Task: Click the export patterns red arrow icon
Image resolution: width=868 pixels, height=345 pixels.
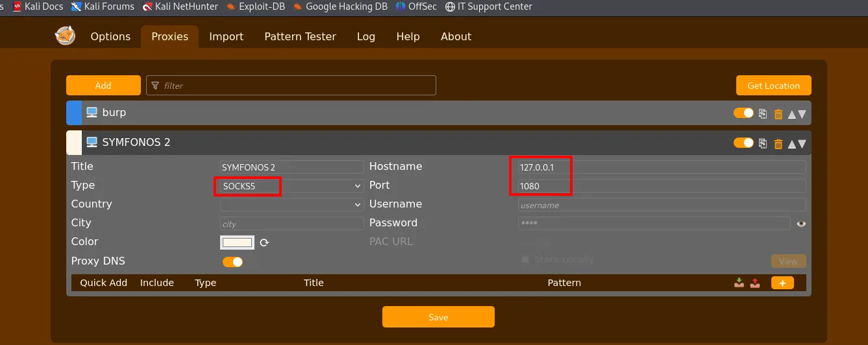Action: pyautogui.click(x=755, y=283)
